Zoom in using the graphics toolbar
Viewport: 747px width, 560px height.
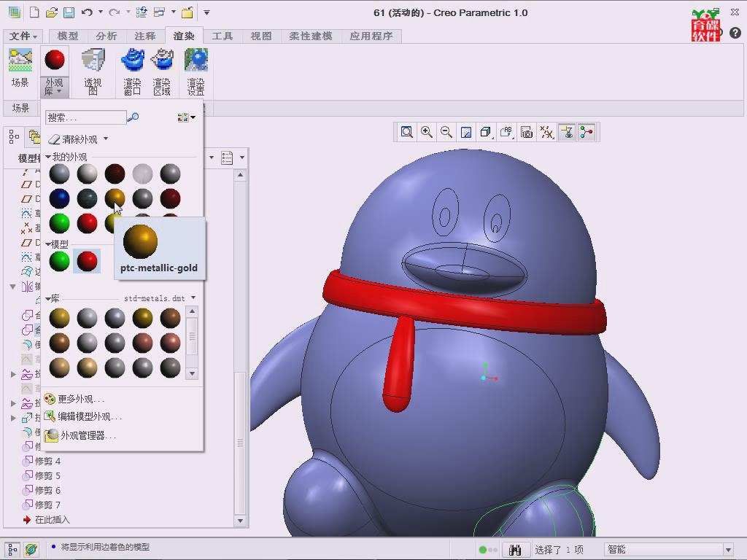(426, 132)
